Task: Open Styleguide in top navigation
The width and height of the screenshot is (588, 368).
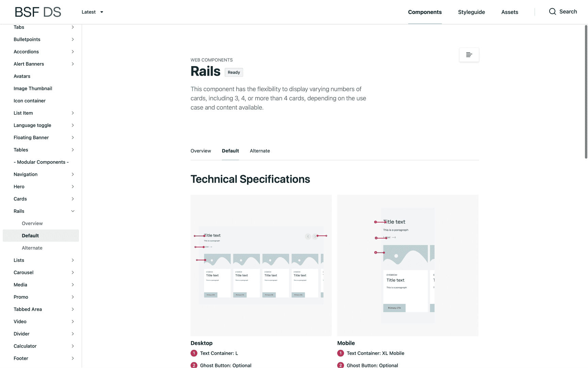Action: coord(471,12)
